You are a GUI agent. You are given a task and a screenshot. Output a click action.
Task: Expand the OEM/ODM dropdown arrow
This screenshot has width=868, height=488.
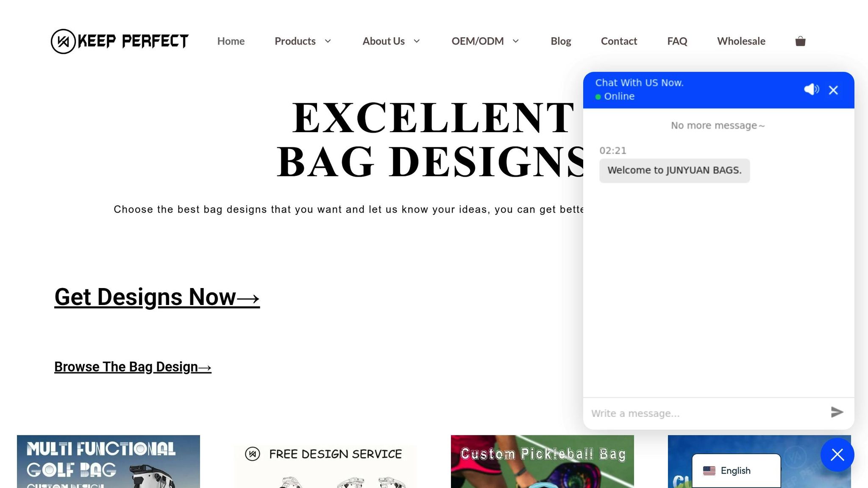pos(516,41)
